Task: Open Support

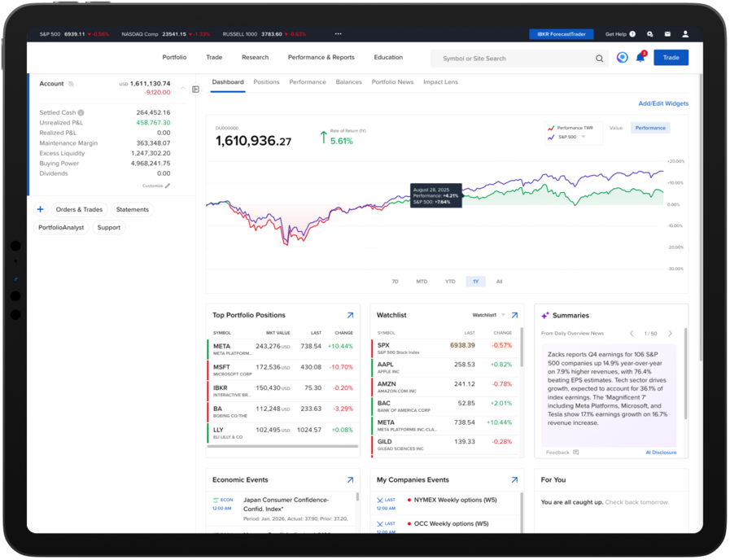Action: coord(108,228)
